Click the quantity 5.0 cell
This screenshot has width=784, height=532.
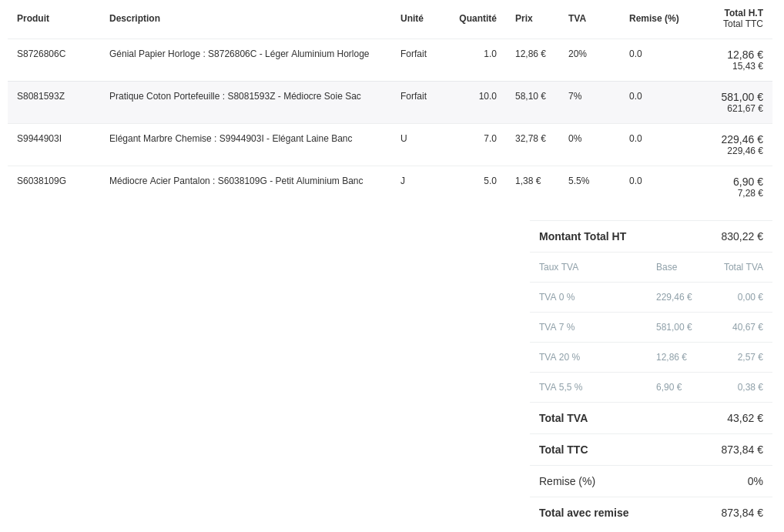(490, 181)
